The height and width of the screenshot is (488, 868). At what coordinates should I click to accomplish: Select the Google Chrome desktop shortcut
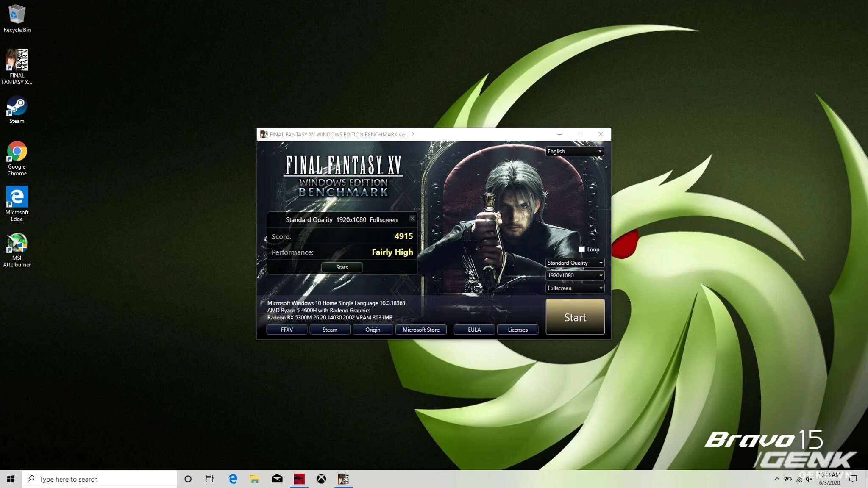[x=17, y=158]
